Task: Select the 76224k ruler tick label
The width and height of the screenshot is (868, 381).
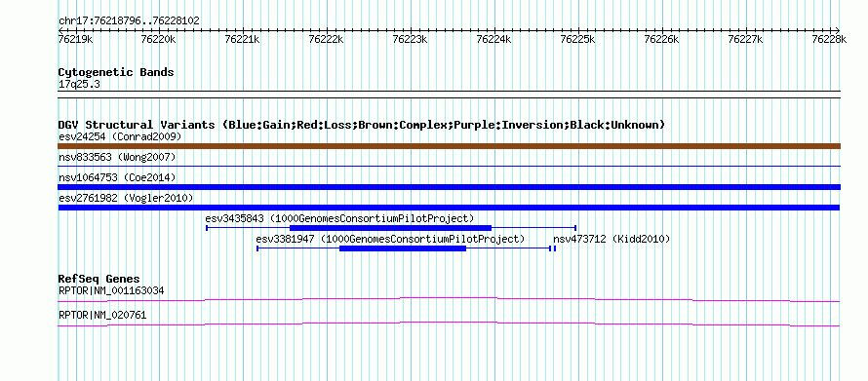Action: click(494, 39)
